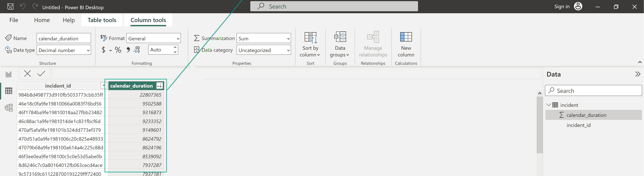This screenshot has width=644, height=176.
Task: Increase decimal places stepper up arrow
Action: tap(175, 47)
